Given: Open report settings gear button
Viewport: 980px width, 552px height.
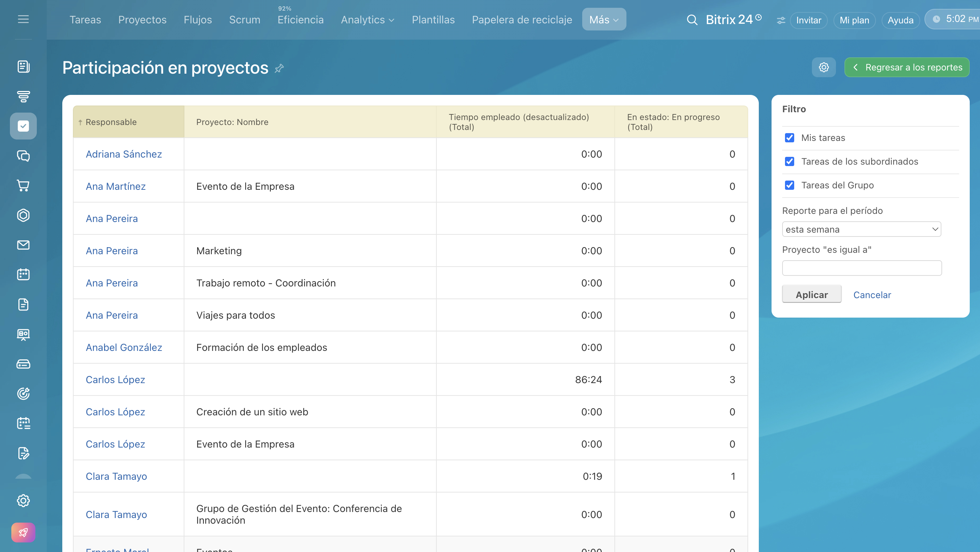Looking at the screenshot, I should point(824,67).
